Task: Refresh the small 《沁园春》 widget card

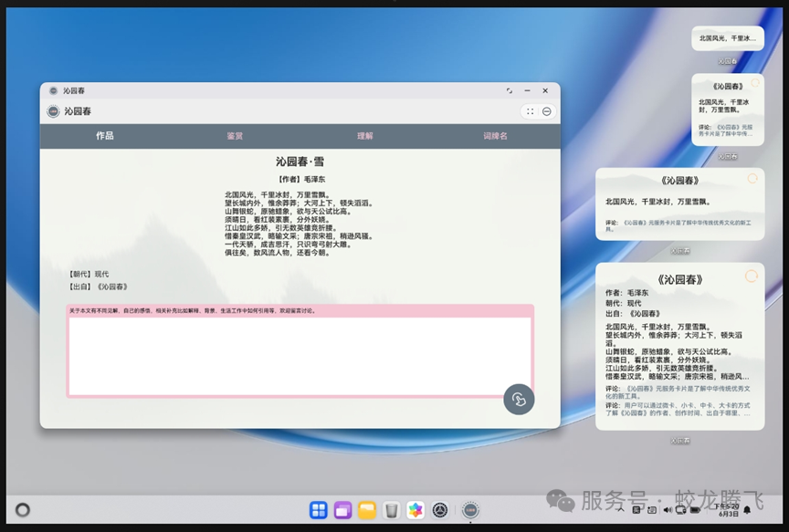Action: (x=755, y=82)
